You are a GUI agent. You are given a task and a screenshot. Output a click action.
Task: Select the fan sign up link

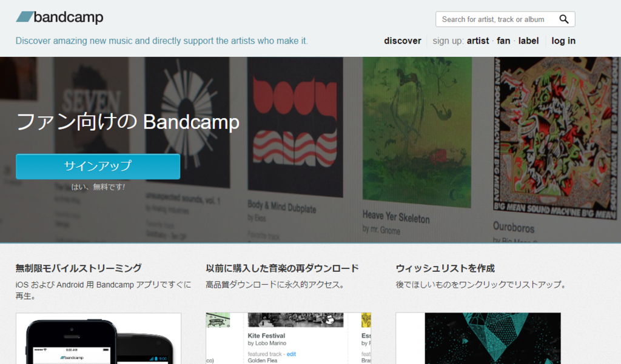point(503,41)
